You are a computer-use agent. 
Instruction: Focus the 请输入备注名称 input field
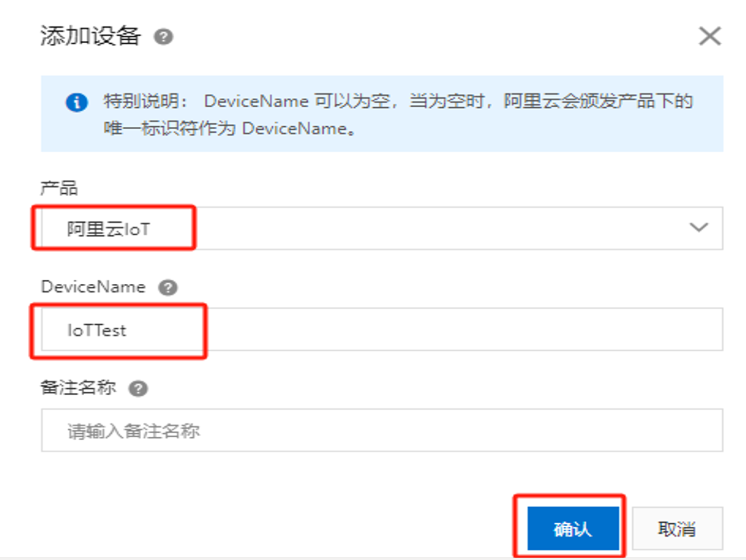[x=382, y=430]
